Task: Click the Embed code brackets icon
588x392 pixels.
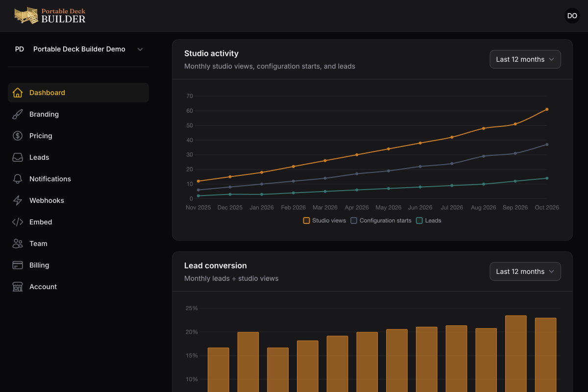Action: (x=18, y=222)
